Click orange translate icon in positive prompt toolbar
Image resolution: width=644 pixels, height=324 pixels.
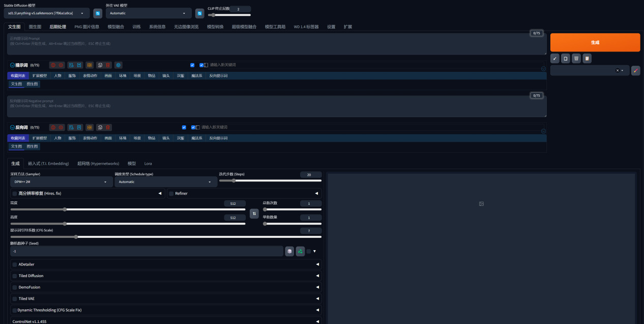(90, 65)
